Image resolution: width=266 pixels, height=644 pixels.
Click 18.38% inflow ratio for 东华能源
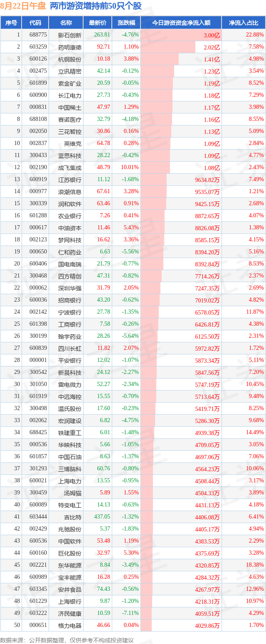pyautogui.click(x=255, y=565)
